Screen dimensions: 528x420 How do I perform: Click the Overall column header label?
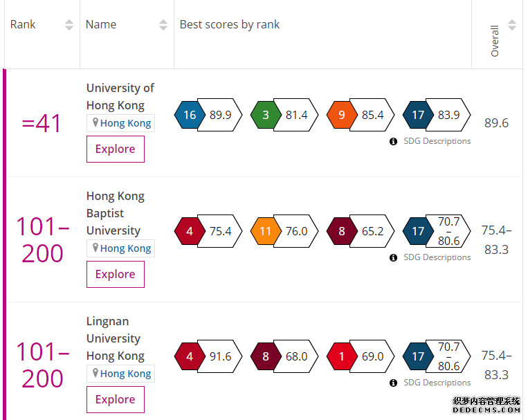(494, 41)
